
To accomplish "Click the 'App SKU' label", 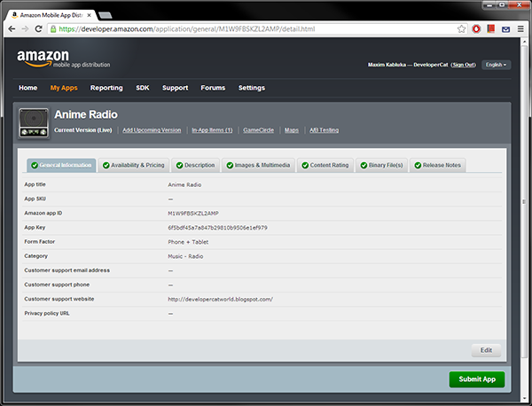I will click(x=35, y=199).
